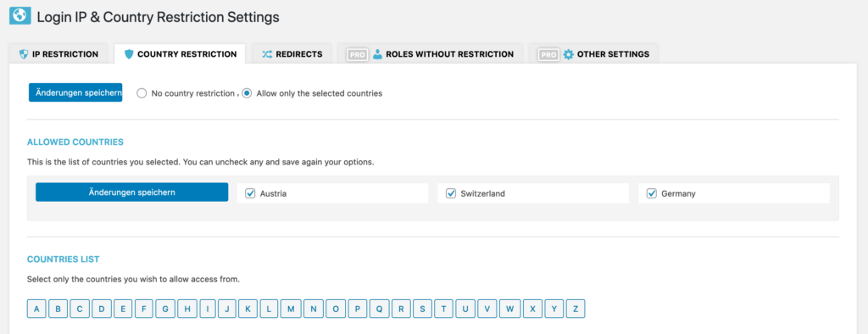Viewport: 868px width, 334px height.
Task: Click the Austria country label
Action: tap(273, 194)
